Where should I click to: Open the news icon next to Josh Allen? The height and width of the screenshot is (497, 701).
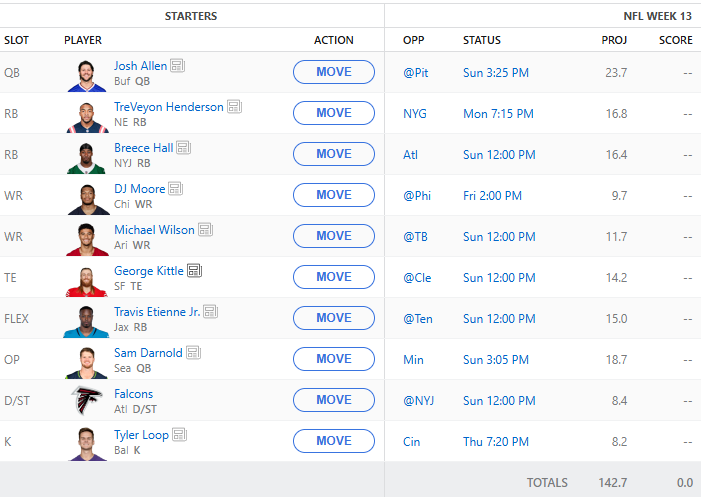tap(177, 66)
